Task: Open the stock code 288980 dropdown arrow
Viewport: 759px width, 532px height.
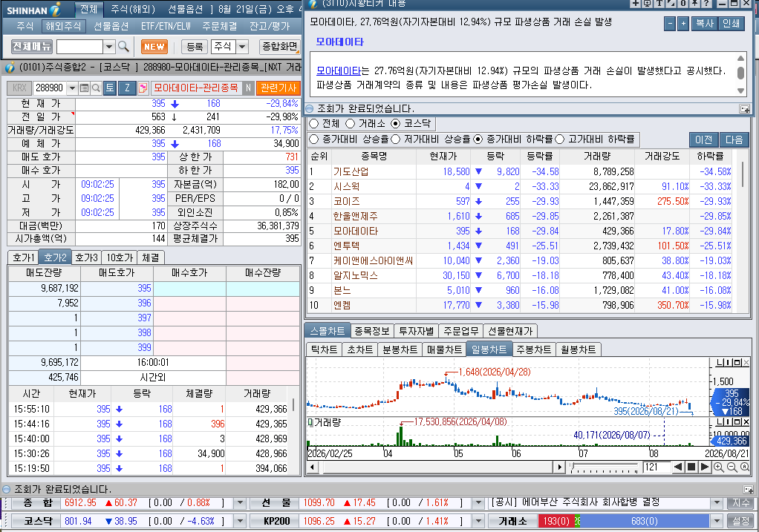Action: click(x=73, y=88)
